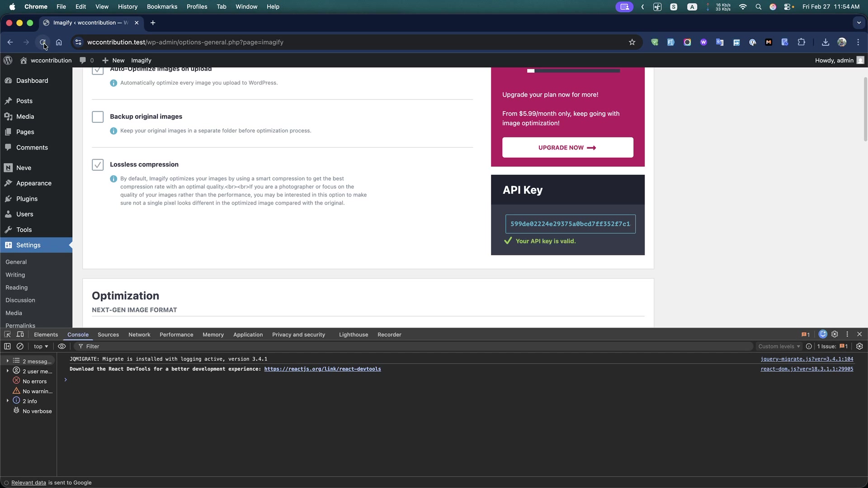Toggle the console sidebar panel icon
Viewport: 868px width, 488px height.
[7, 347]
